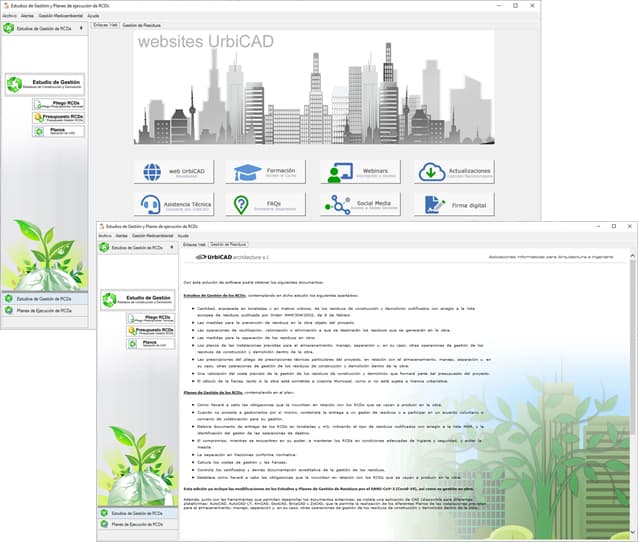
Task: Click Estudio de Gestión in front window
Action: click(138, 300)
